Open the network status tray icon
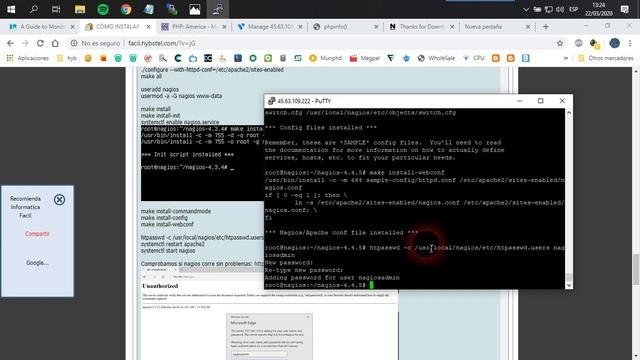 click(x=549, y=9)
